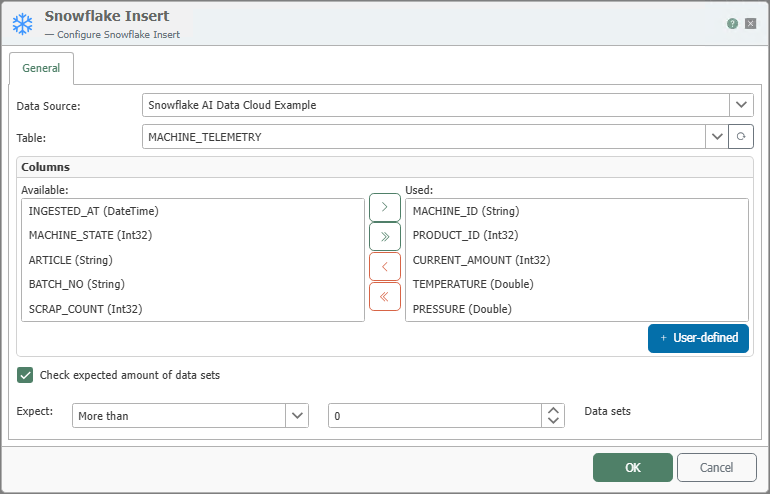Move selected column to Used list
Image resolution: width=770 pixels, height=494 pixels.
385,207
